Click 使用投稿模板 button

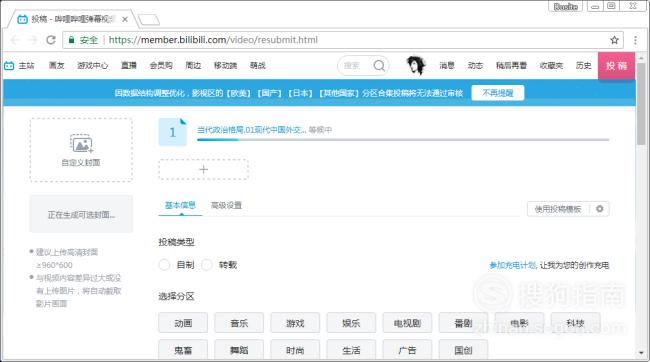558,209
